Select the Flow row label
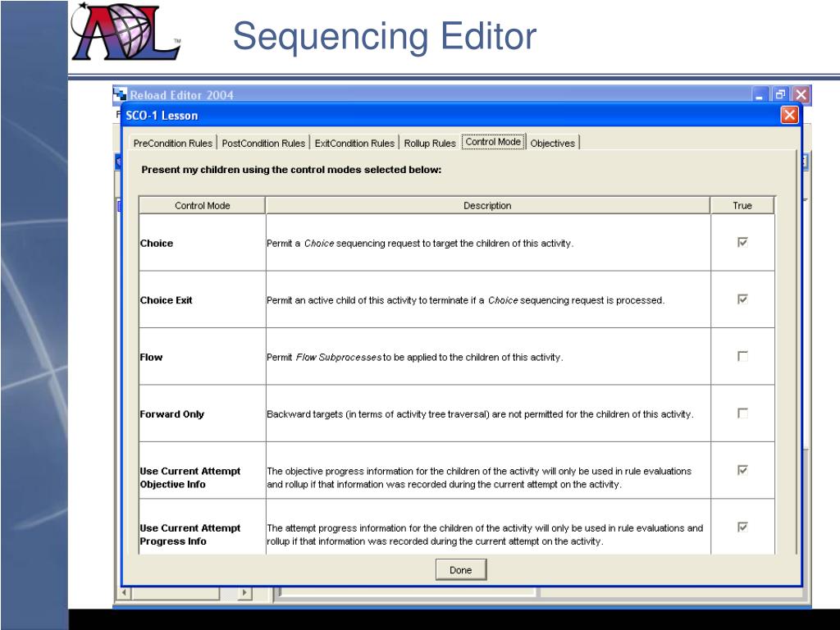Screen dimensions: 840x630 (x=151, y=358)
